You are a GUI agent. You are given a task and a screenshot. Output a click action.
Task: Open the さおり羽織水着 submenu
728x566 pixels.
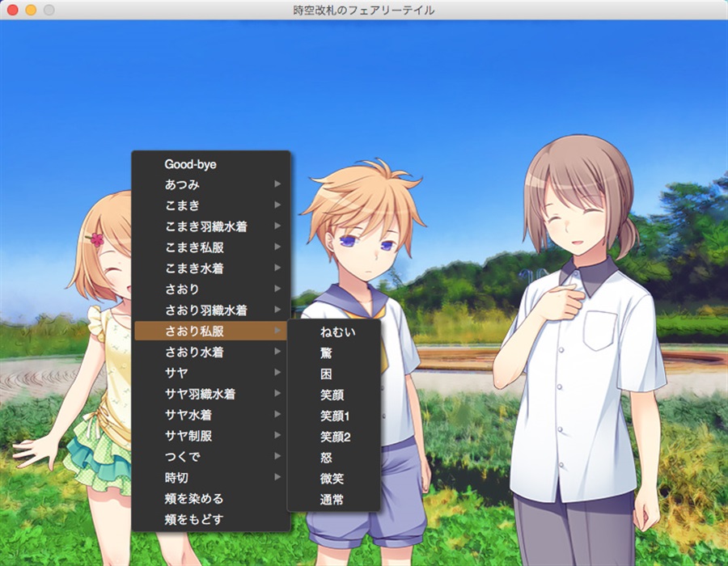click(x=211, y=310)
